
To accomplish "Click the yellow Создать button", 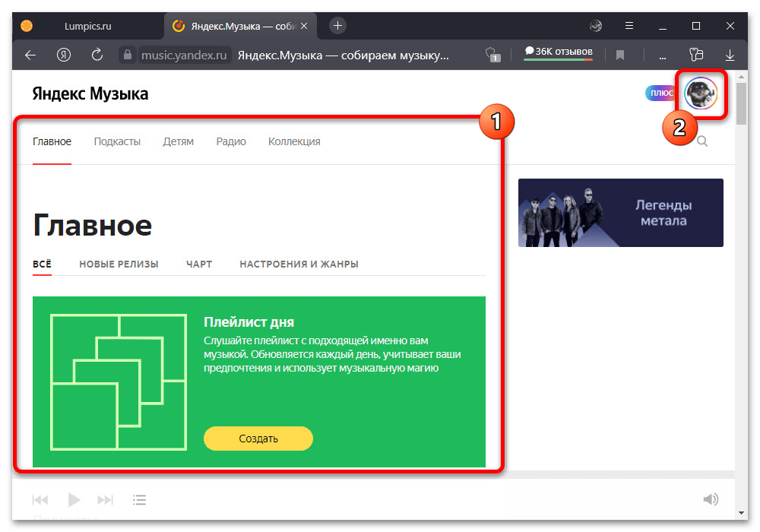I will tap(258, 439).
